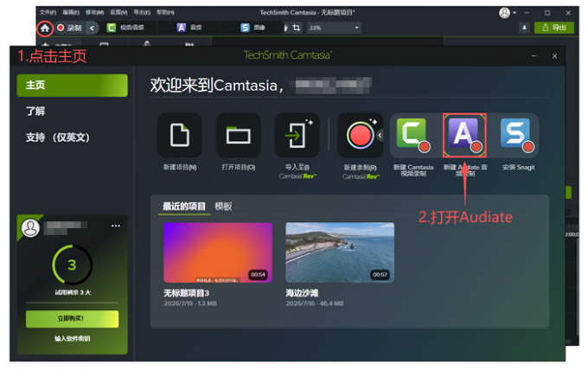Open the 无标题项目3 project thumbnail
Image resolution: width=588 pixels, height=370 pixels.
point(218,252)
